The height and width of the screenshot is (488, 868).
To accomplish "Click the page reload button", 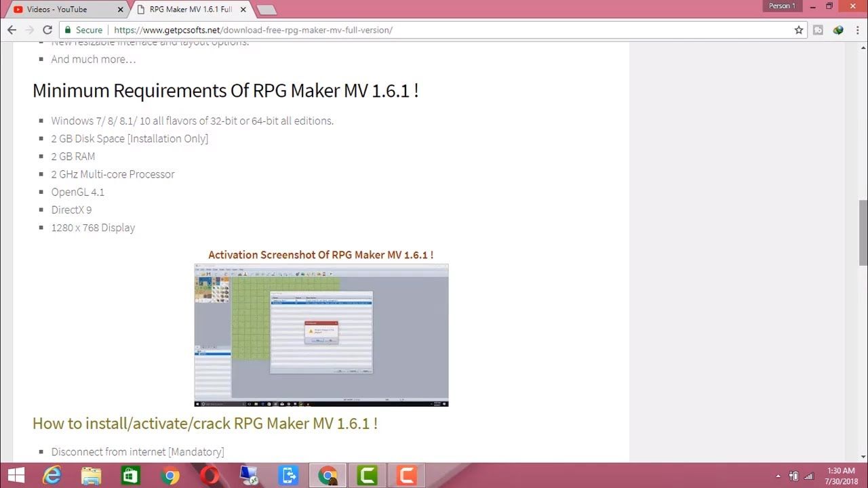I will 47,30.
